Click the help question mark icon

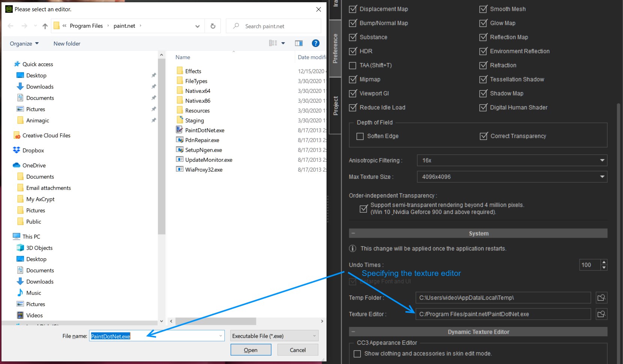pos(316,43)
